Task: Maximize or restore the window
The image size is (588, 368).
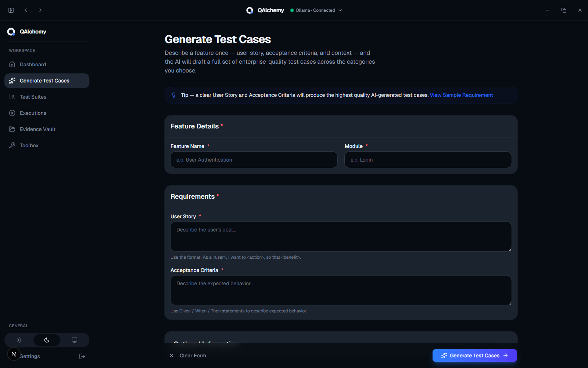Action: click(x=564, y=10)
